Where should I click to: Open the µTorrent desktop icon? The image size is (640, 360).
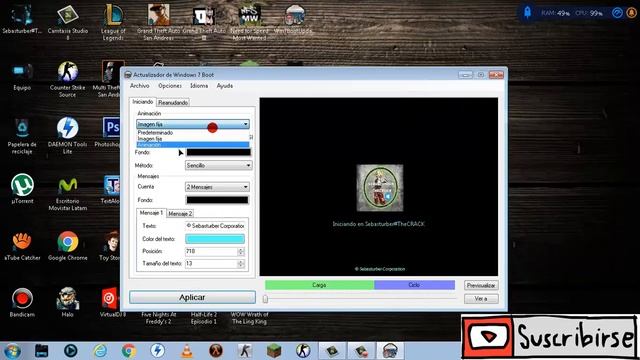pyautogui.click(x=22, y=189)
